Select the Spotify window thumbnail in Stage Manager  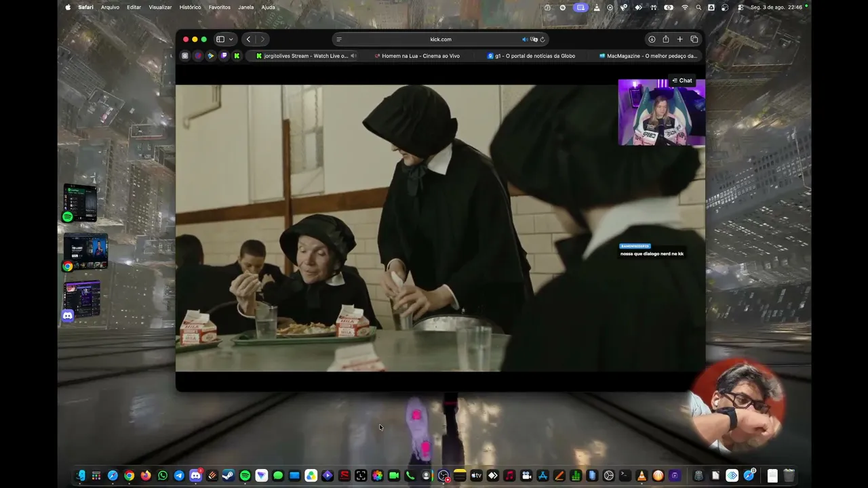click(81, 203)
